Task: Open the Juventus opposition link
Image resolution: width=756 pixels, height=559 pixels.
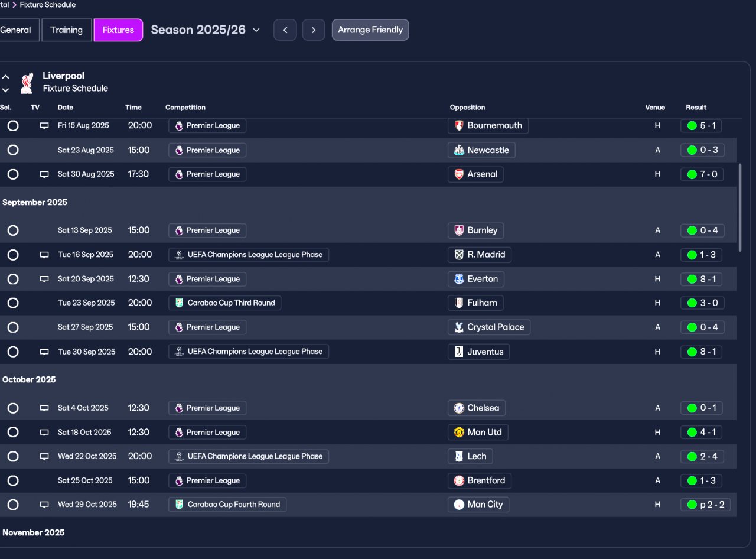Action: click(x=478, y=352)
